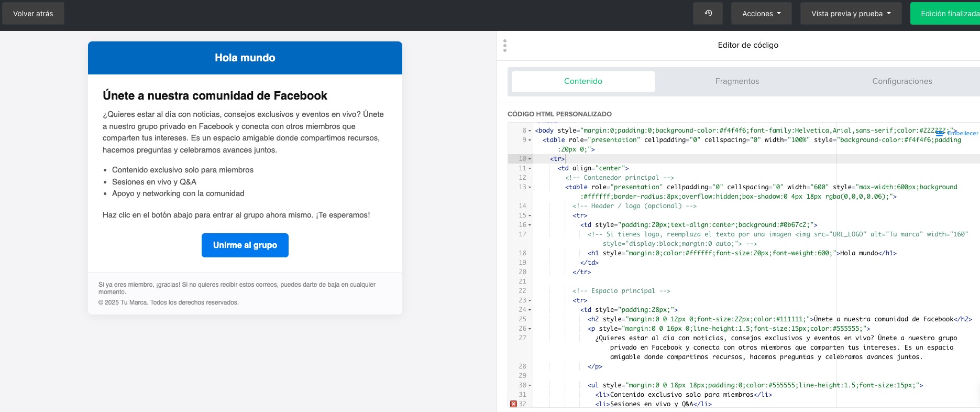Collapse code fold arrow on line 13

530,187
